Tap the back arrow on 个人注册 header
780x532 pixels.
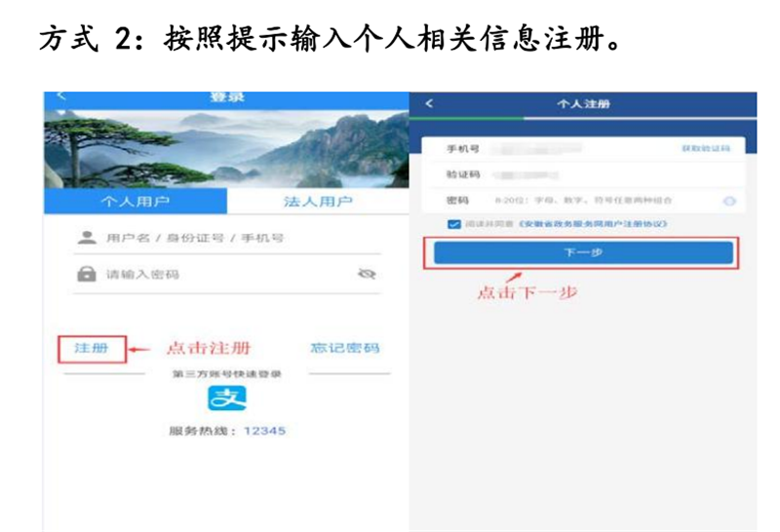[429, 103]
